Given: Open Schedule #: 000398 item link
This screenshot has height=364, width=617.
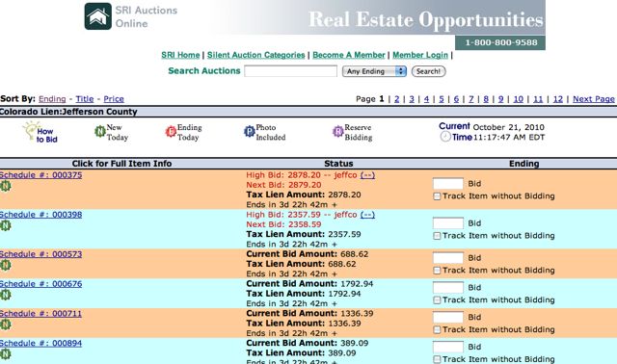Looking at the screenshot, I should (x=40, y=215).
